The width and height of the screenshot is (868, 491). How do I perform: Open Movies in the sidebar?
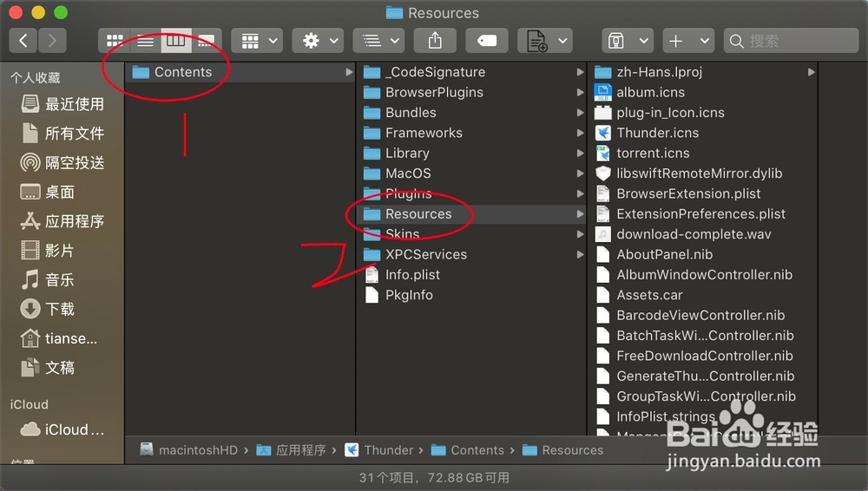click(48, 251)
